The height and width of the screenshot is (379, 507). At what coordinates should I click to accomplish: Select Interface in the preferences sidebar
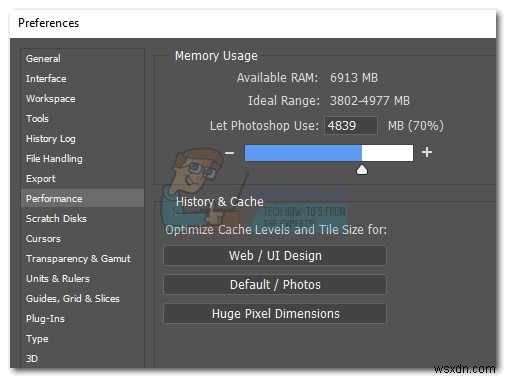pyautogui.click(x=46, y=79)
